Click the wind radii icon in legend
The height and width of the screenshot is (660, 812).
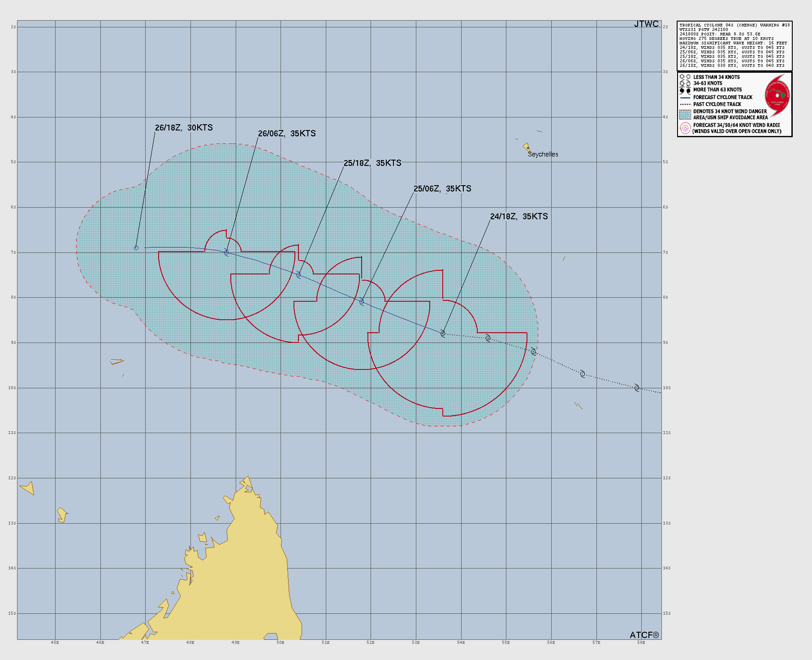tap(685, 128)
